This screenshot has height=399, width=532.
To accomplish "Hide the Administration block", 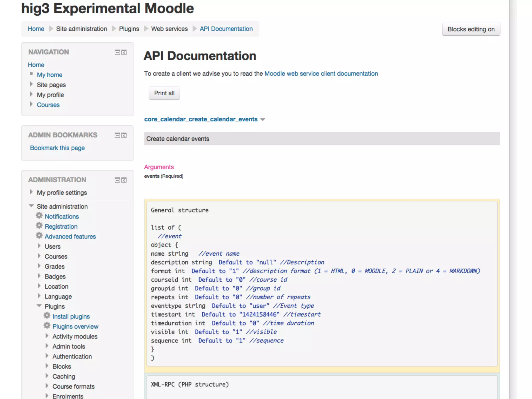I will pyautogui.click(x=117, y=180).
